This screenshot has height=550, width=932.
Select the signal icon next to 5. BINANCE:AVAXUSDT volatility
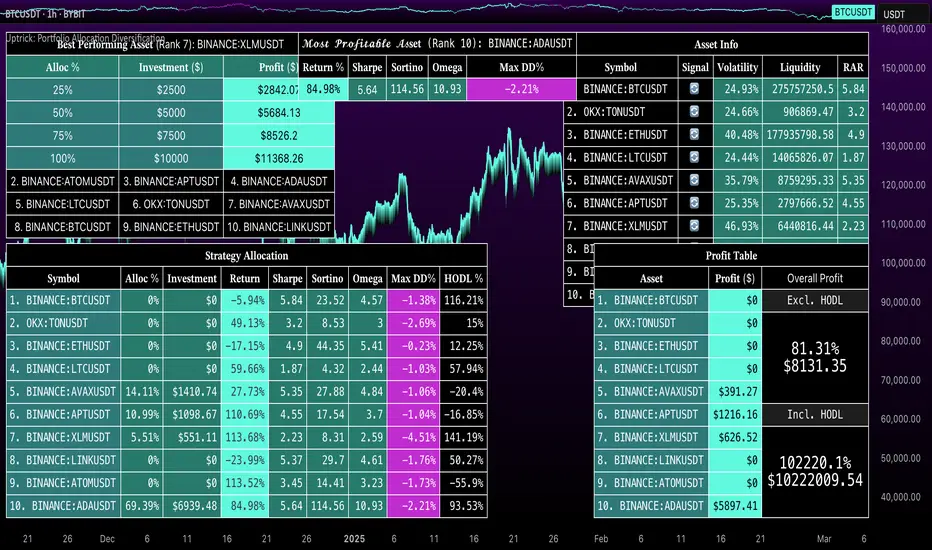tap(694, 180)
